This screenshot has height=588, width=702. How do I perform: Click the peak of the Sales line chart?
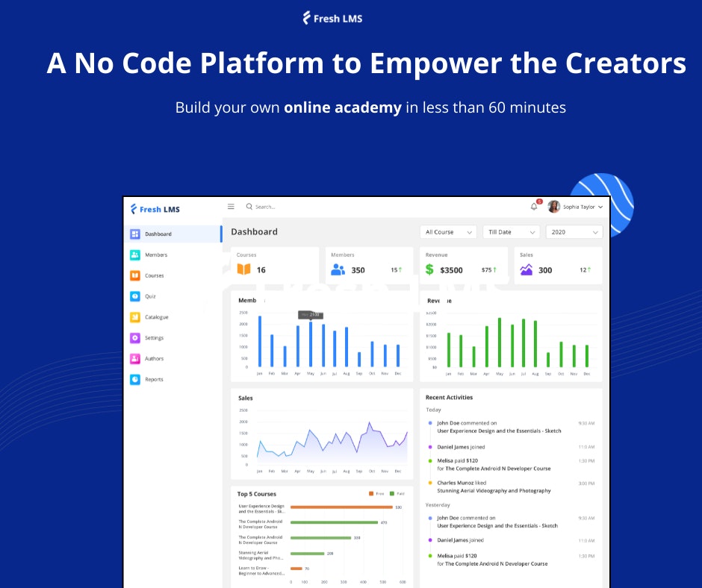coord(370,422)
